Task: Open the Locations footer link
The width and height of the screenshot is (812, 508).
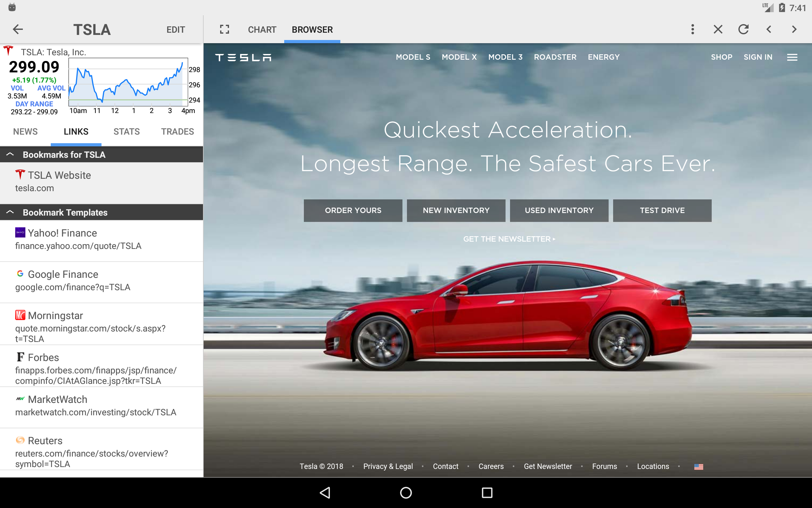Action: click(x=653, y=466)
